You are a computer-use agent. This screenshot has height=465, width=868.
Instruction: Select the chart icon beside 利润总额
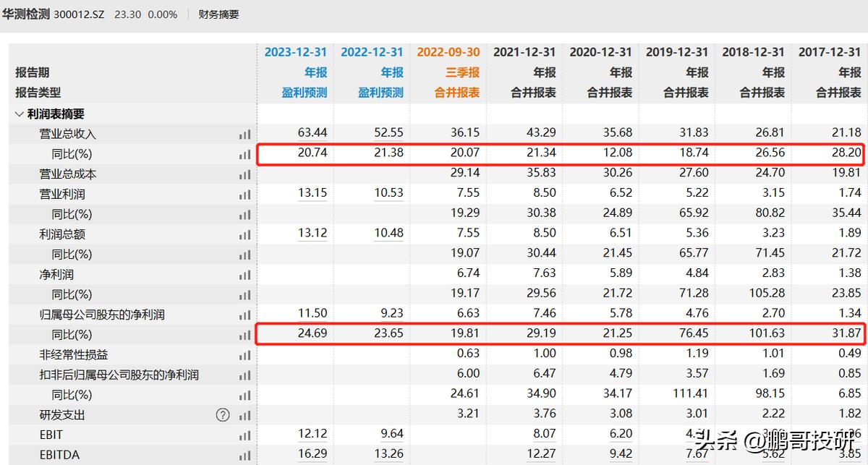244,234
